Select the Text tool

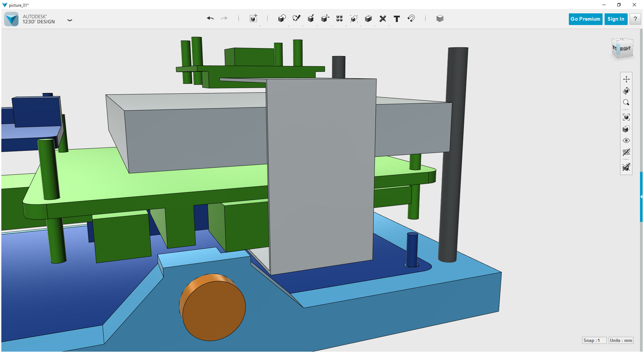[396, 19]
